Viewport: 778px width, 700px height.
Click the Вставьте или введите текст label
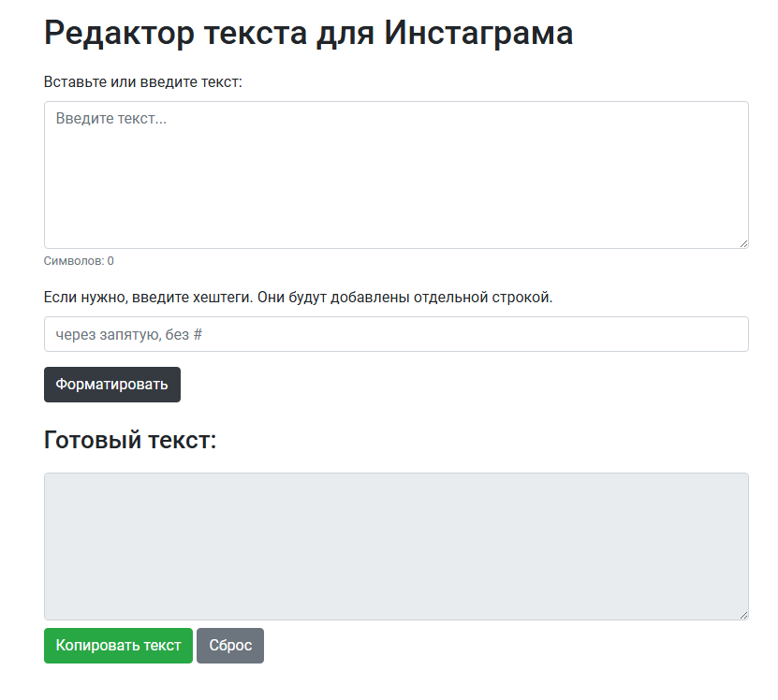point(143,82)
